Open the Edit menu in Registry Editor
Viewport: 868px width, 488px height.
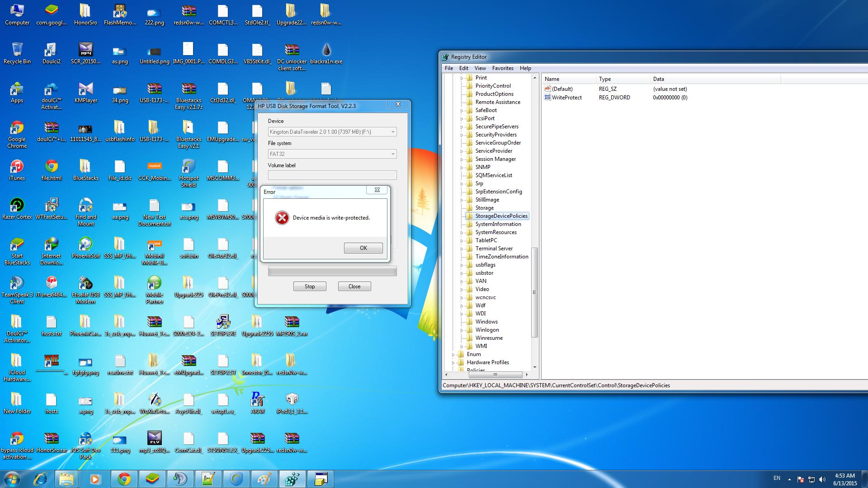click(x=464, y=68)
